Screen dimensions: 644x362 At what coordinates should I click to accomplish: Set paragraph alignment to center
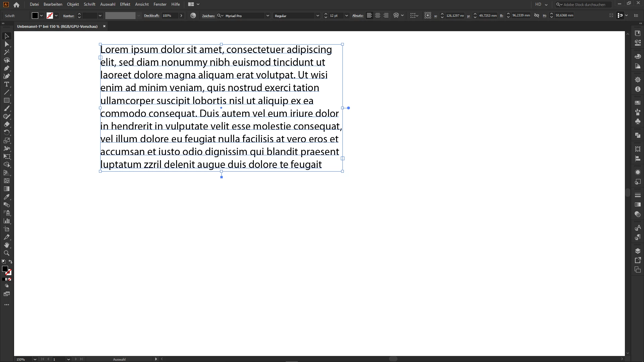point(378,15)
